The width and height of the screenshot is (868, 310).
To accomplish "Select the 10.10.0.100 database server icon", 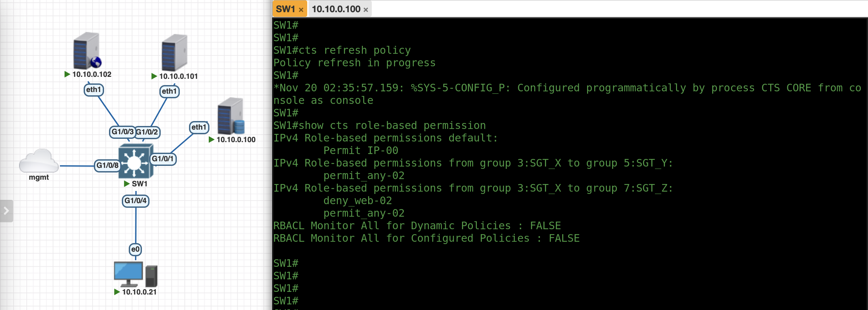I will pyautogui.click(x=231, y=116).
